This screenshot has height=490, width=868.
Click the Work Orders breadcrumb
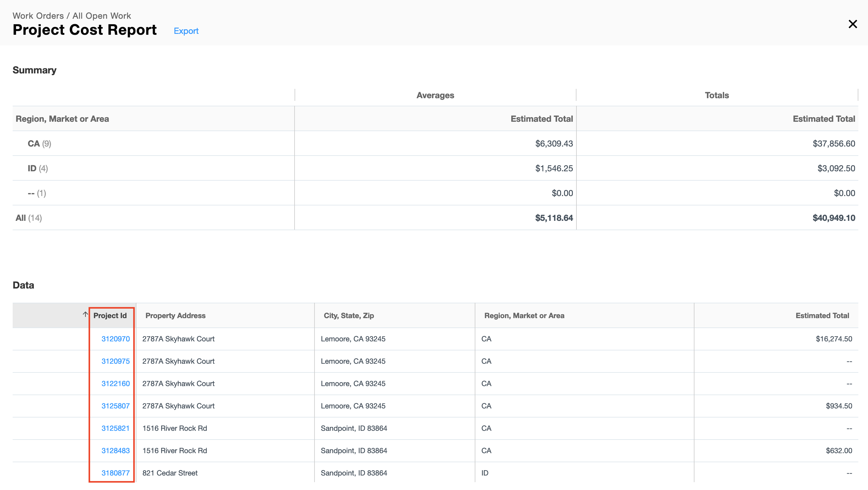(x=38, y=16)
